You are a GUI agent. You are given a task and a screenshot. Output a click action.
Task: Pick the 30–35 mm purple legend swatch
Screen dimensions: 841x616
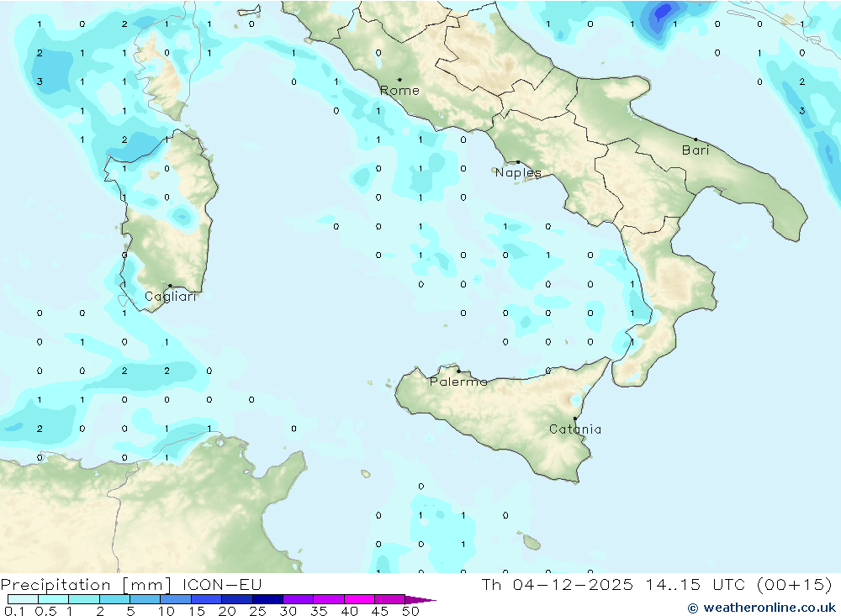298,600
